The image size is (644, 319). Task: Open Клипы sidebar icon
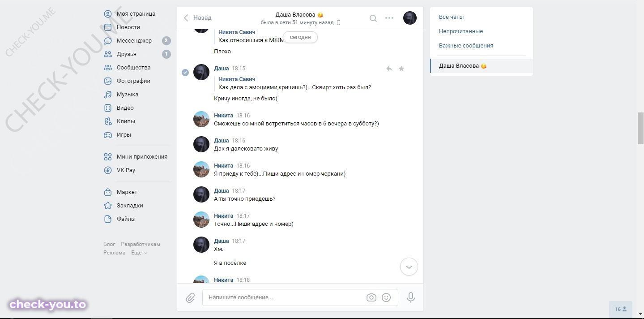pyautogui.click(x=108, y=121)
